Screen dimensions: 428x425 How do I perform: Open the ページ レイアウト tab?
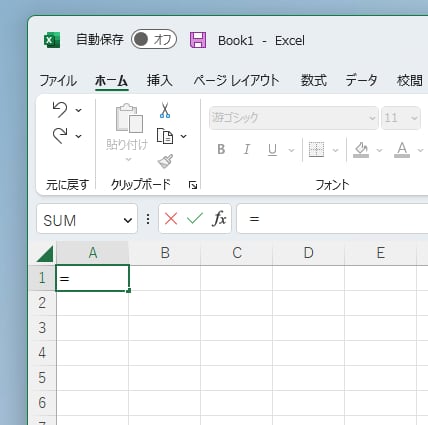click(x=236, y=81)
